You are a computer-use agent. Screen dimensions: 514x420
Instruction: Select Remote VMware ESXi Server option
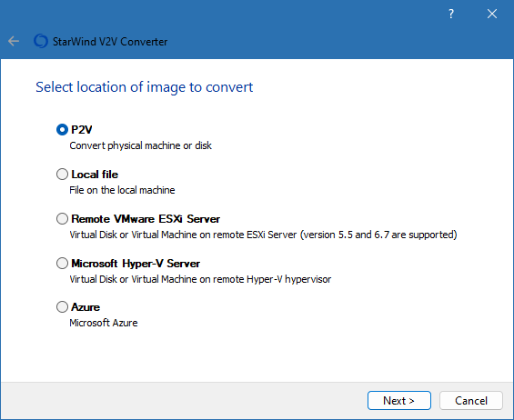click(62, 219)
